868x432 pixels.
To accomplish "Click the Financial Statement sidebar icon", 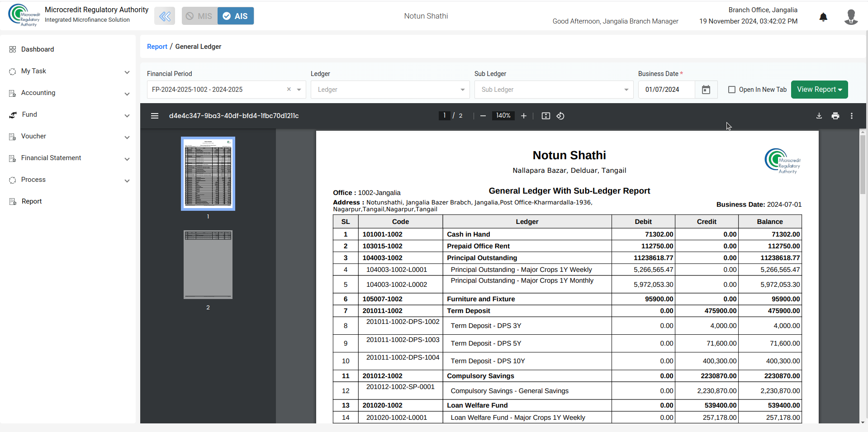I will tap(13, 158).
